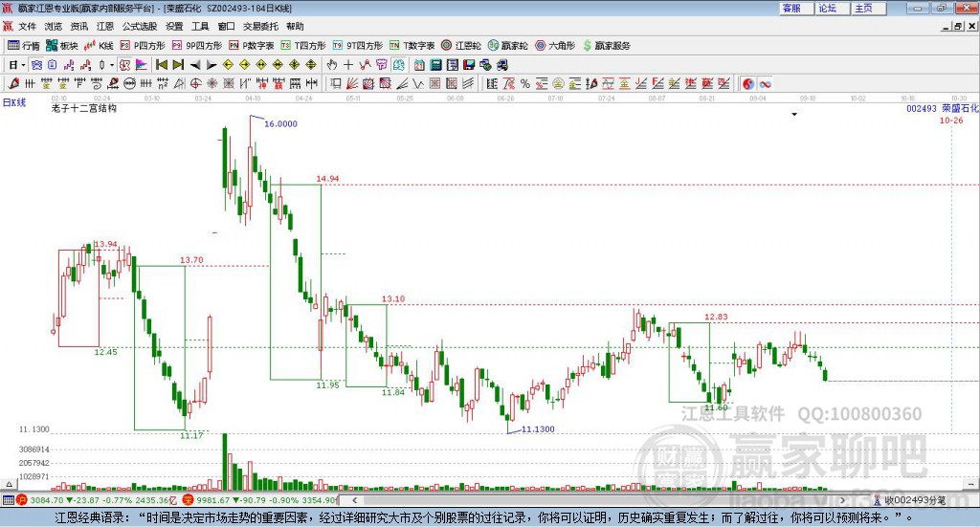Click up-arrow expander beside volume panel
Image resolution: width=980 pixels, height=527 pixels.
coord(9,484)
